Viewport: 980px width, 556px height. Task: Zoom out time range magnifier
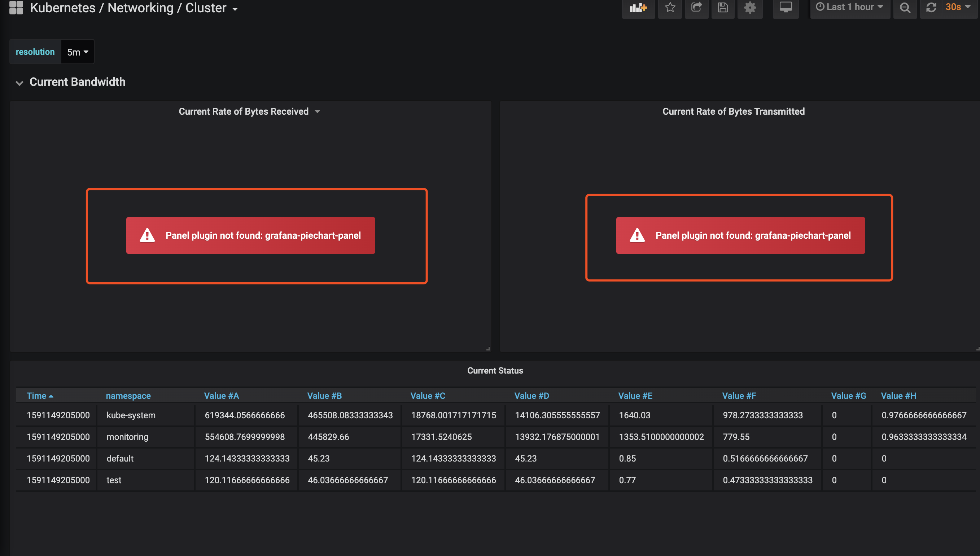(905, 8)
